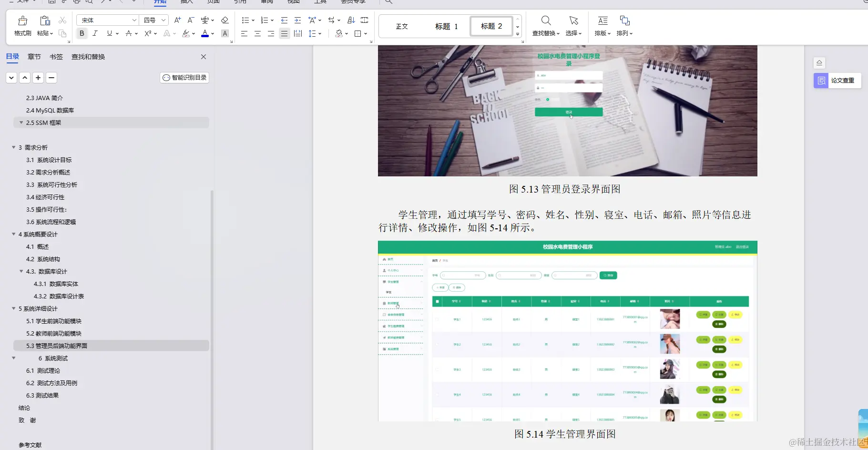Toggle Italic formatting
The image size is (868, 450).
(x=95, y=33)
